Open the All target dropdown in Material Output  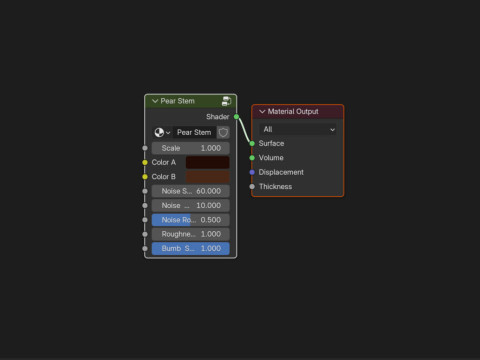tap(298, 129)
